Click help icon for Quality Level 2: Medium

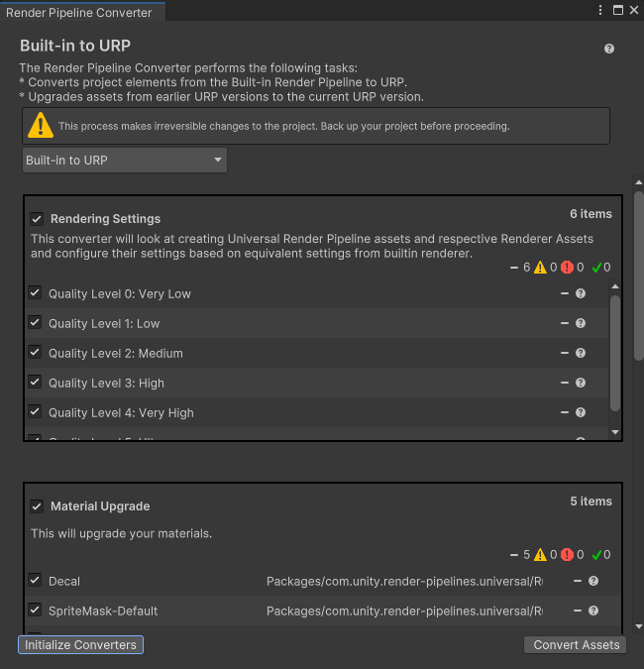click(581, 353)
